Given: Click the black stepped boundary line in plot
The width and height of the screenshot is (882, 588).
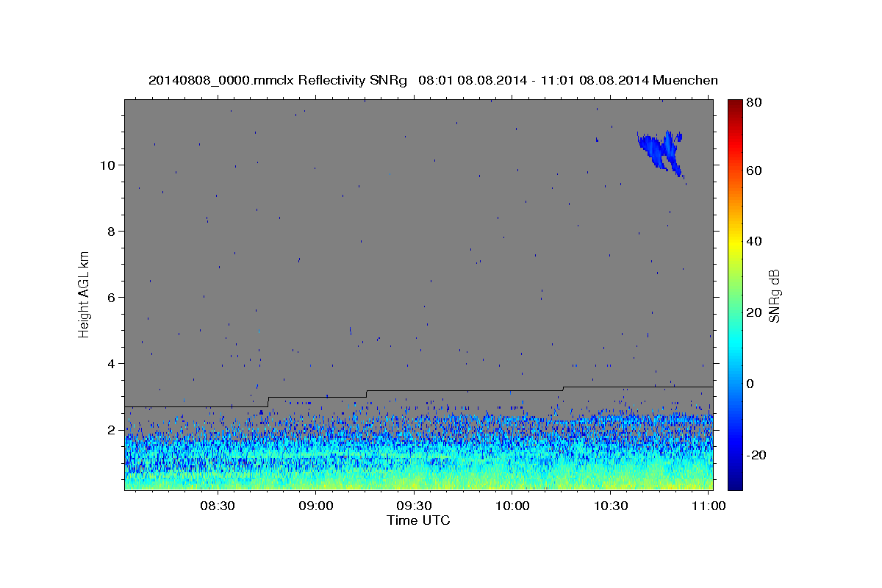Looking at the screenshot, I should 418,390.
